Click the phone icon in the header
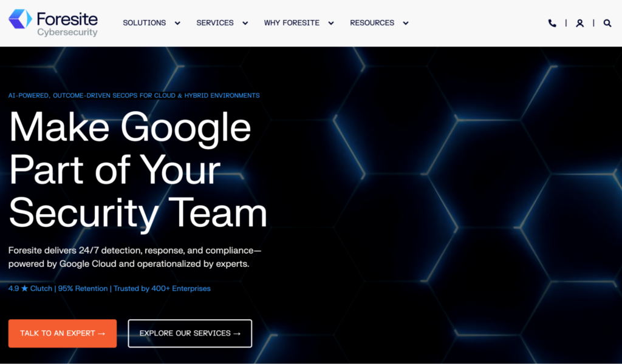The height and width of the screenshot is (364, 622). click(x=552, y=22)
